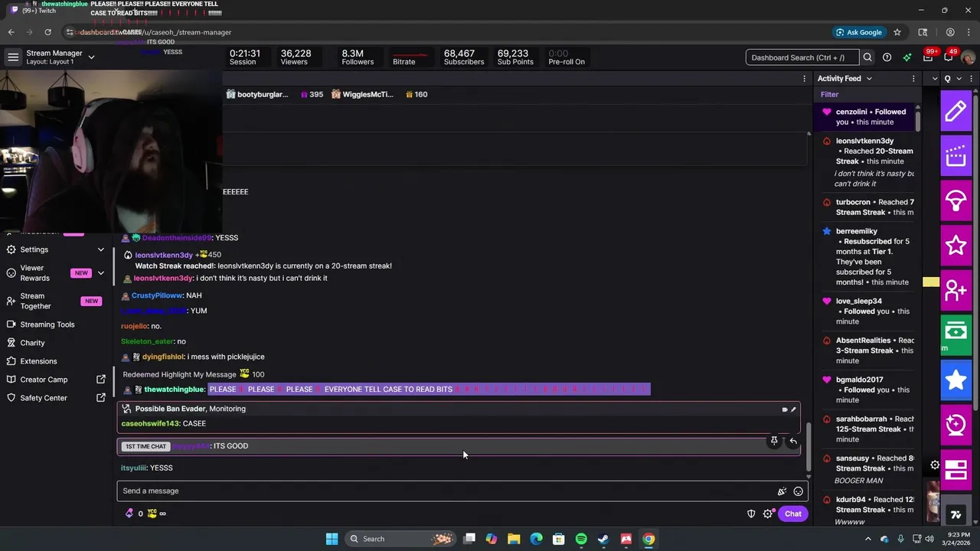Expand the Activity Feed title dropdown

[869, 79]
